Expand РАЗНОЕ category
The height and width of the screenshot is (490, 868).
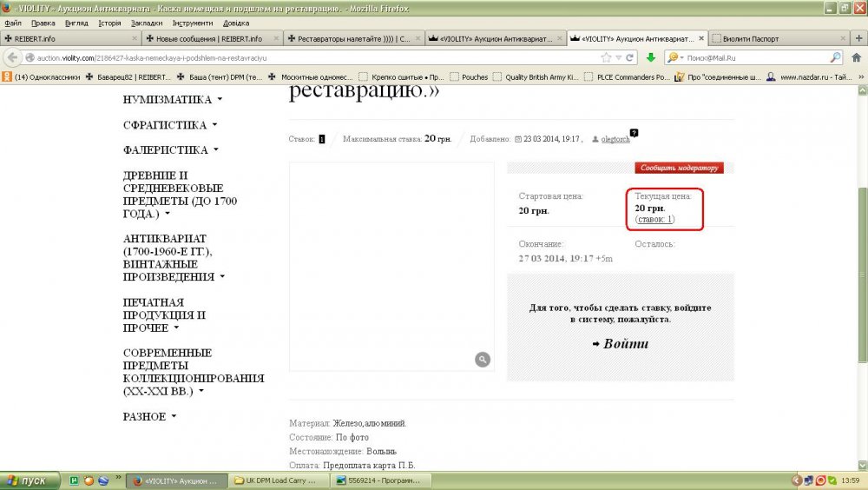149,417
